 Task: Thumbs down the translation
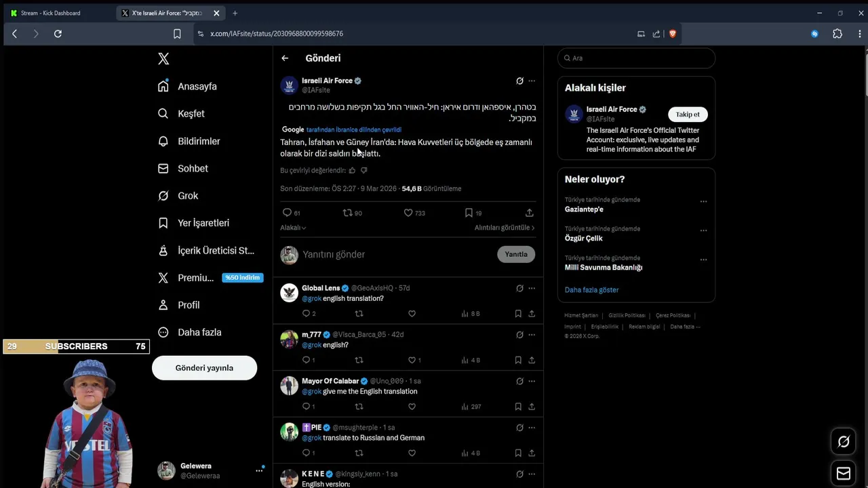click(x=364, y=171)
